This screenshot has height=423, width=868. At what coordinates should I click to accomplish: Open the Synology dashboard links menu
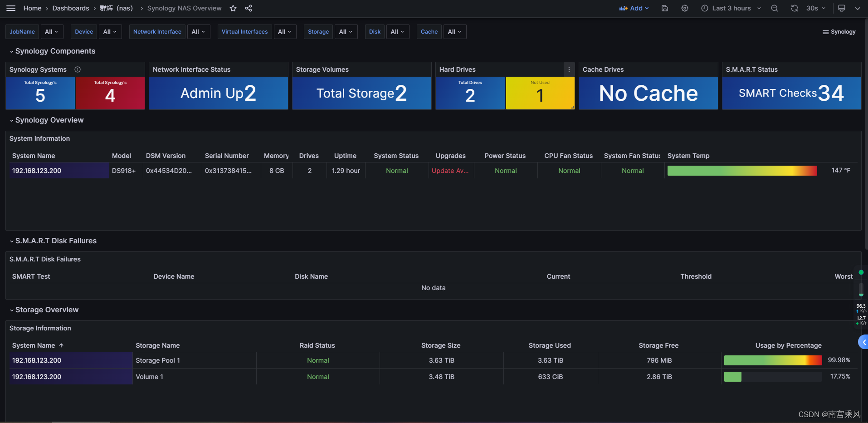839,32
